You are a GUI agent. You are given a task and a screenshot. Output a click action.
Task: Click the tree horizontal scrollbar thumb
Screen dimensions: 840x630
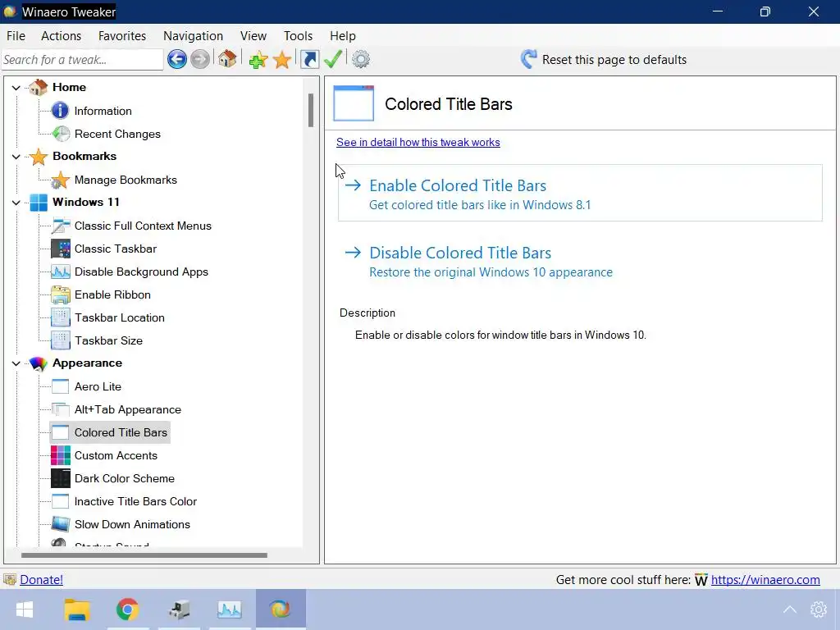144,555
